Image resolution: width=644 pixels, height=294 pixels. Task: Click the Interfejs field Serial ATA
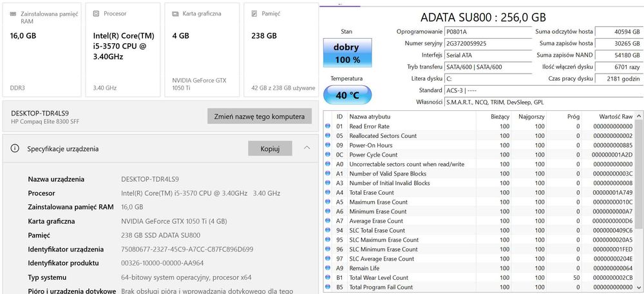[488, 55]
